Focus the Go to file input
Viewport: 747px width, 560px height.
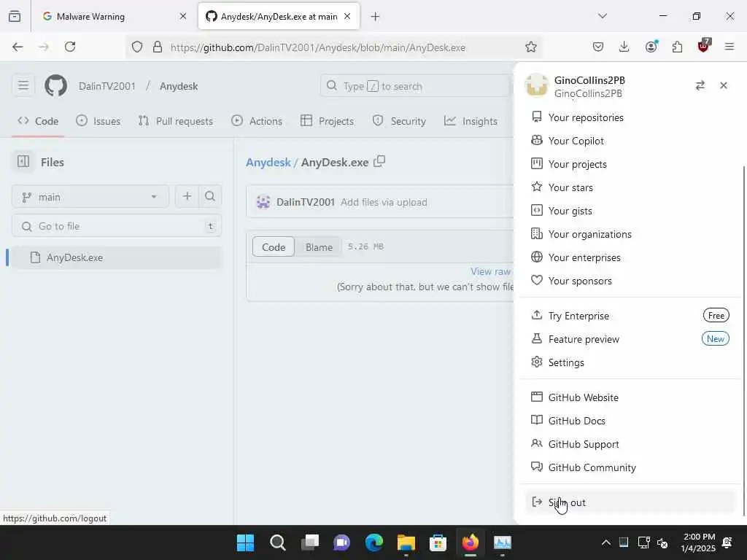(x=117, y=226)
